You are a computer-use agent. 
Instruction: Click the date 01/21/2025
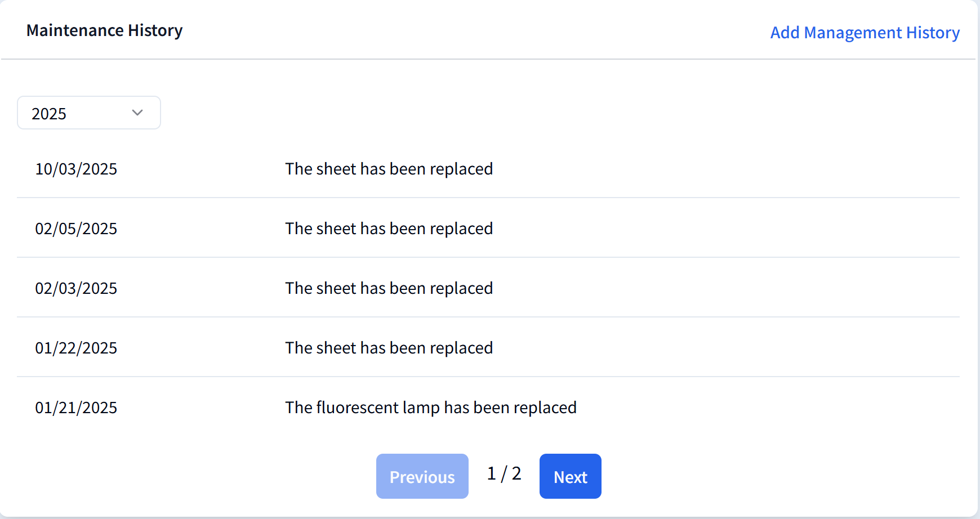point(76,407)
